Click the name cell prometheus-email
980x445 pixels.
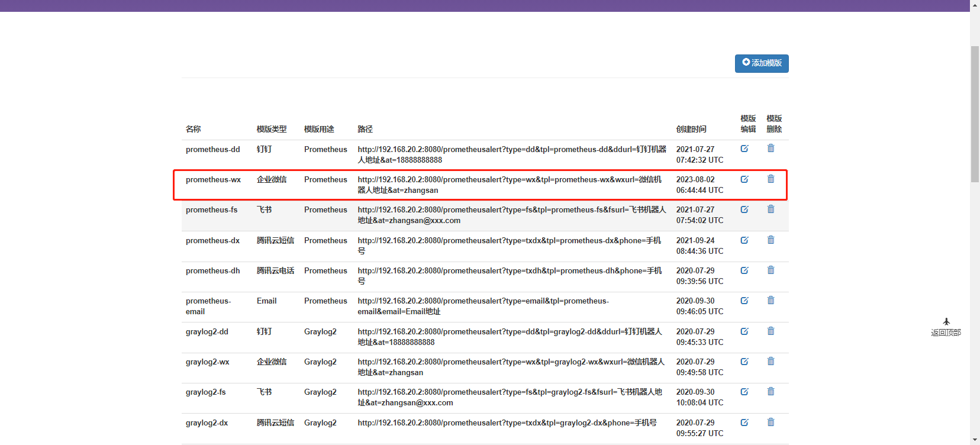tap(208, 306)
